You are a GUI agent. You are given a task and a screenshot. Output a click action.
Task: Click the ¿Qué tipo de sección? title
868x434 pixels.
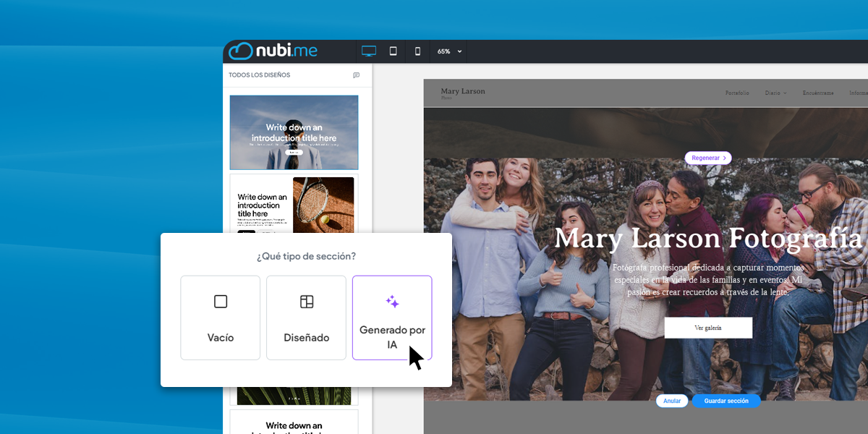[x=306, y=256]
